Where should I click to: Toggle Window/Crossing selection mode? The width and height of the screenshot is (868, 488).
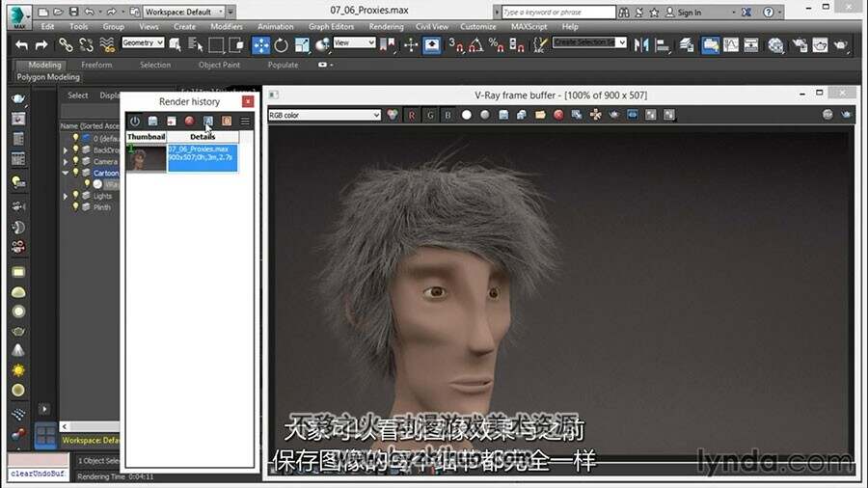click(x=236, y=44)
